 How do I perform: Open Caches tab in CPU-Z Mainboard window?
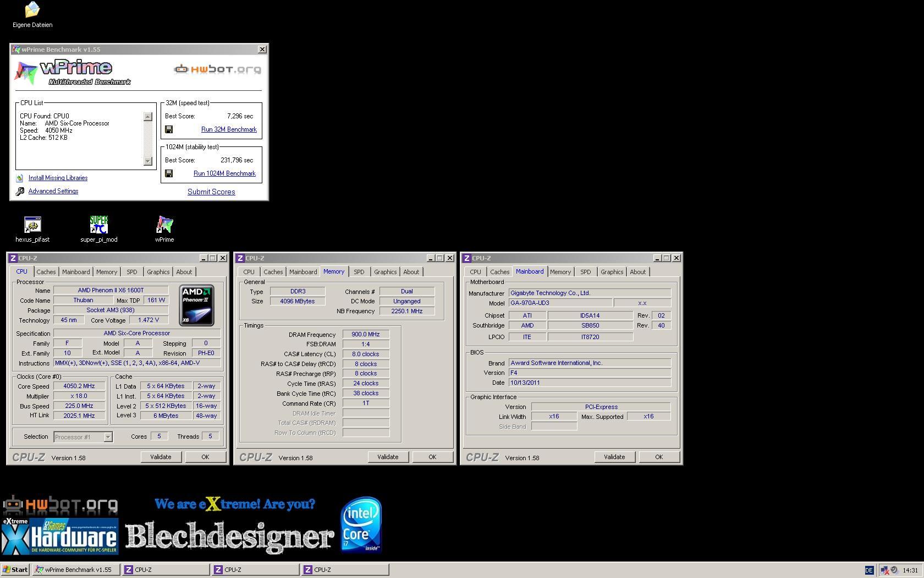tap(500, 272)
